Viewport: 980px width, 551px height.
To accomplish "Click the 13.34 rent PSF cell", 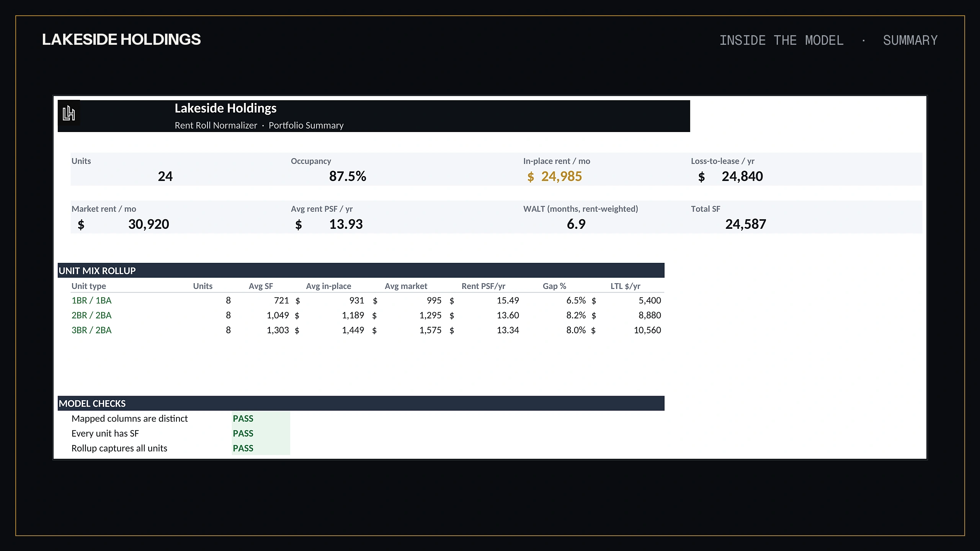I will point(508,330).
